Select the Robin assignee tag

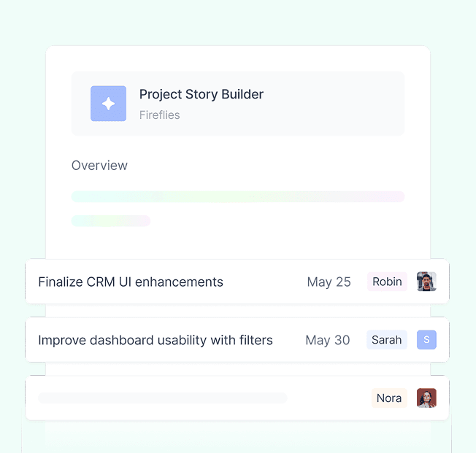tap(387, 282)
